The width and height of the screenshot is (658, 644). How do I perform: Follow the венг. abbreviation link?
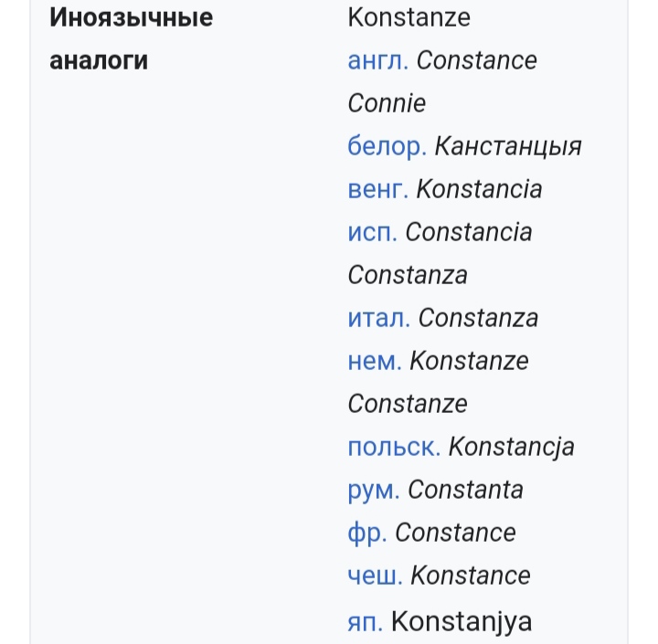377,190
